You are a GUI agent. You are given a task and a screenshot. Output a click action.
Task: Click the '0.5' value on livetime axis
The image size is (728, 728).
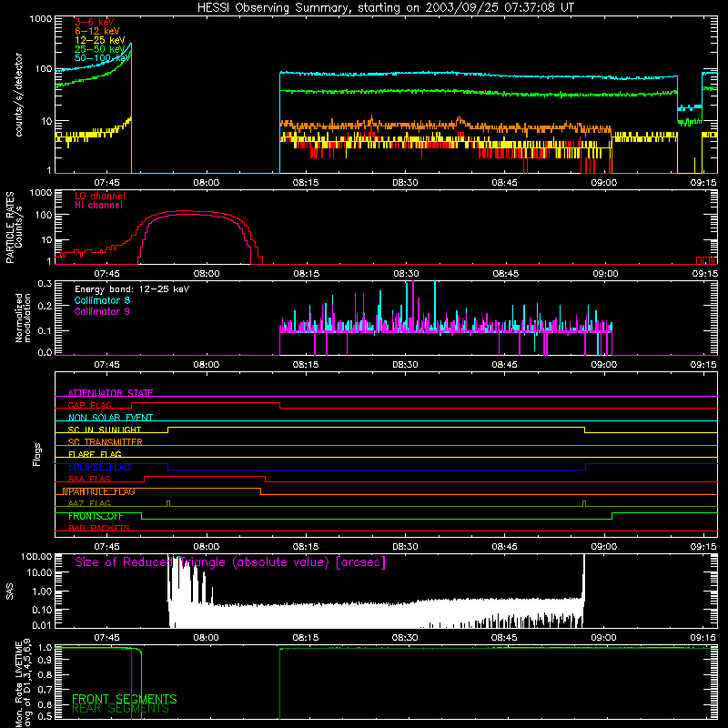coord(45,716)
